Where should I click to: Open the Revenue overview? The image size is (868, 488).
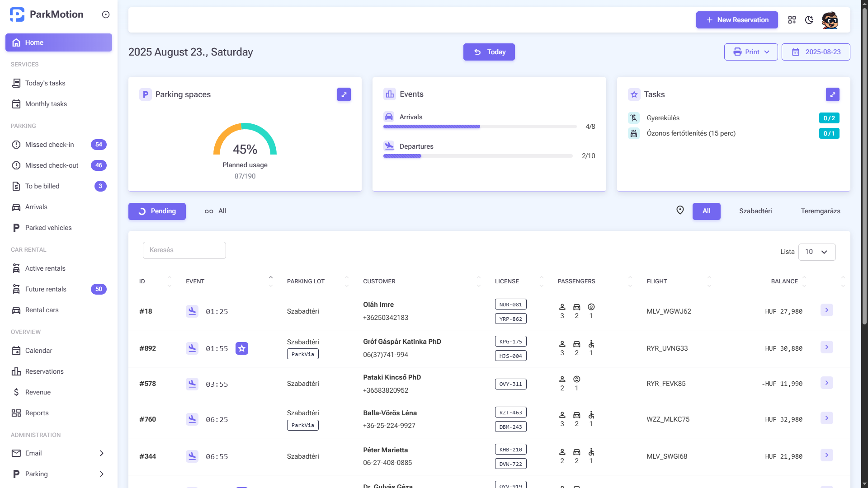(38, 392)
